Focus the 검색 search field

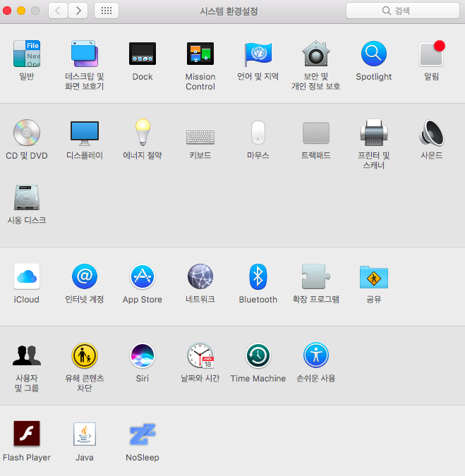pos(403,11)
